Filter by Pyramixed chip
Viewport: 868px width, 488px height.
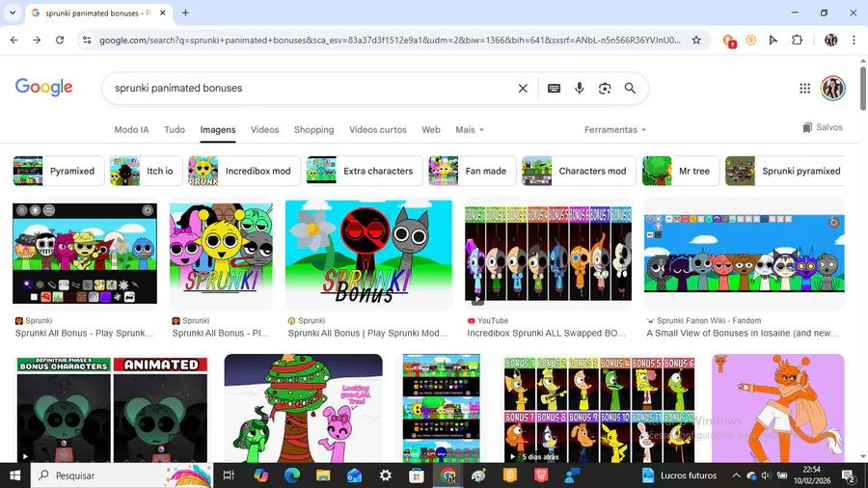click(59, 171)
